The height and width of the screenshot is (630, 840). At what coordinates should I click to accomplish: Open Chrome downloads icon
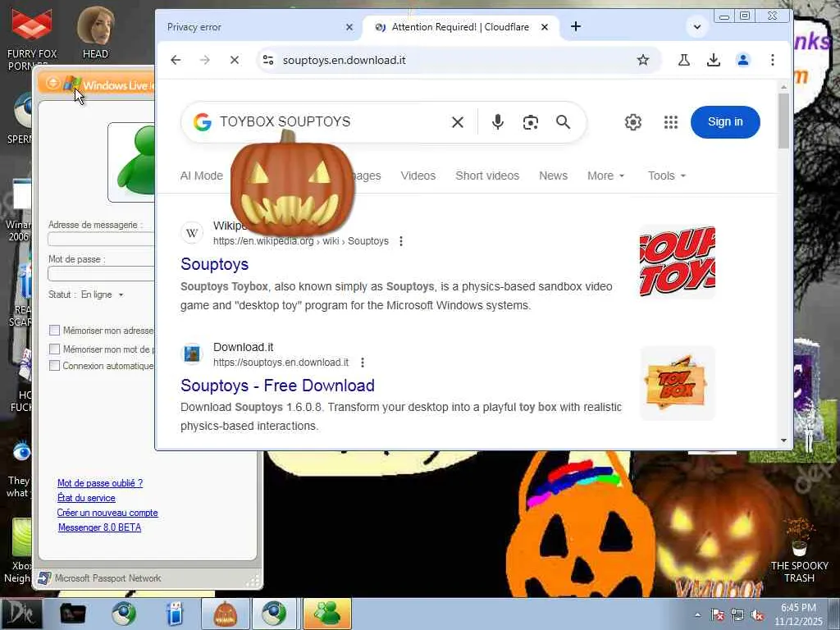coord(714,60)
